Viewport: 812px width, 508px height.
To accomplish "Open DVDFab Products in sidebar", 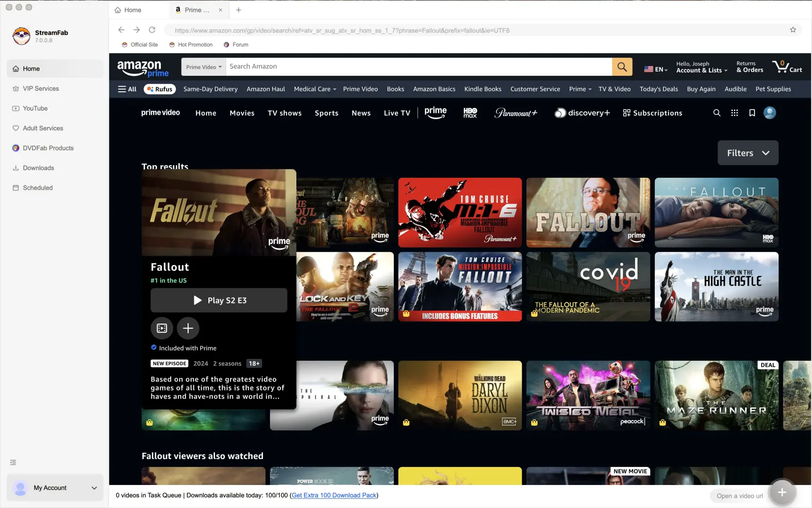I will click(x=55, y=148).
